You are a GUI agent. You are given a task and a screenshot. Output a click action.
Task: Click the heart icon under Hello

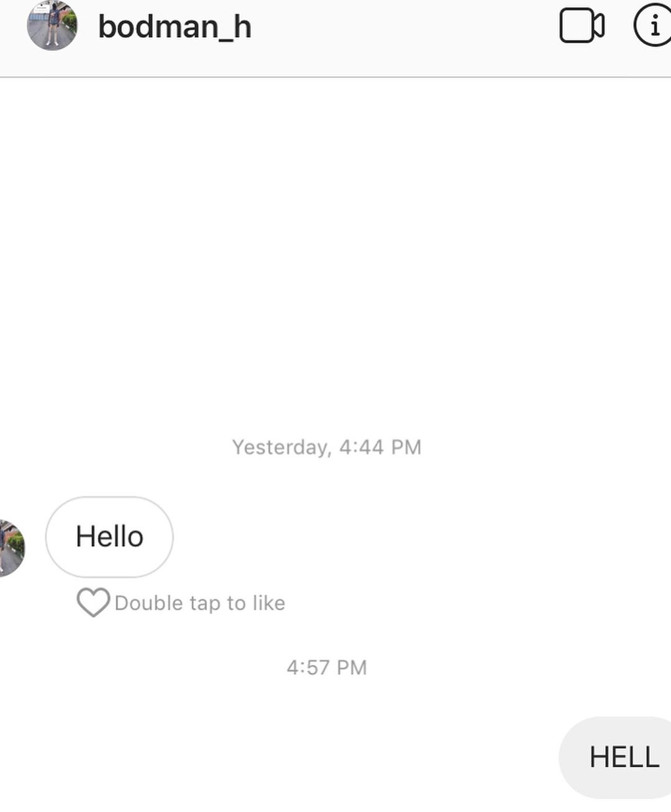point(93,603)
